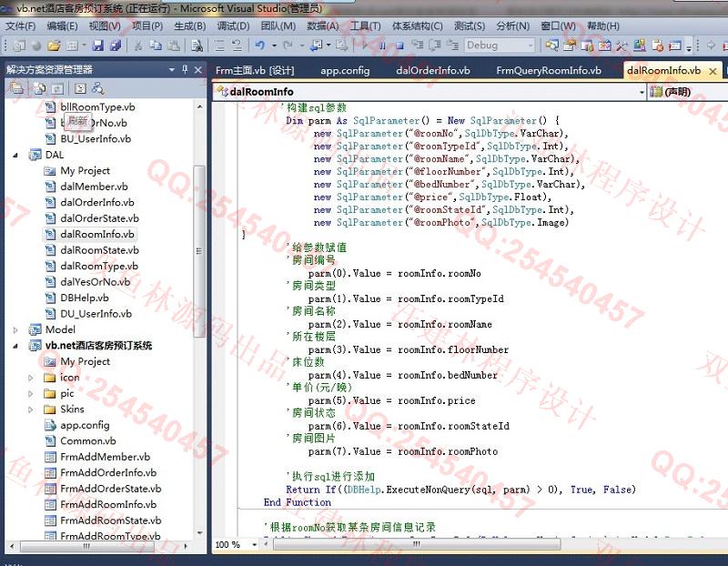Open the 调试(D) menu
Viewport: 728px width, 566px height.
(233, 26)
